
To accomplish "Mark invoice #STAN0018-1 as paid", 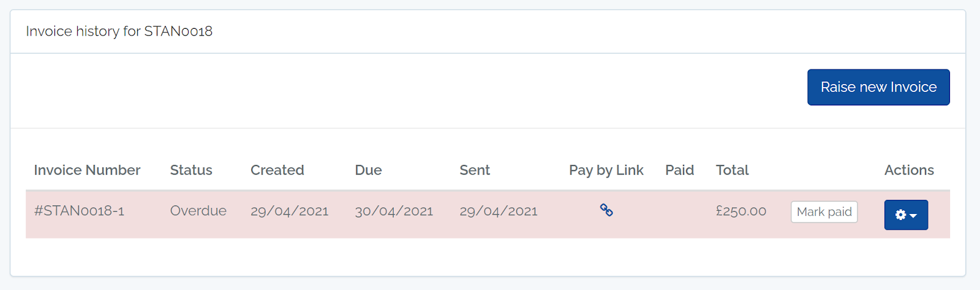I will [824, 212].
